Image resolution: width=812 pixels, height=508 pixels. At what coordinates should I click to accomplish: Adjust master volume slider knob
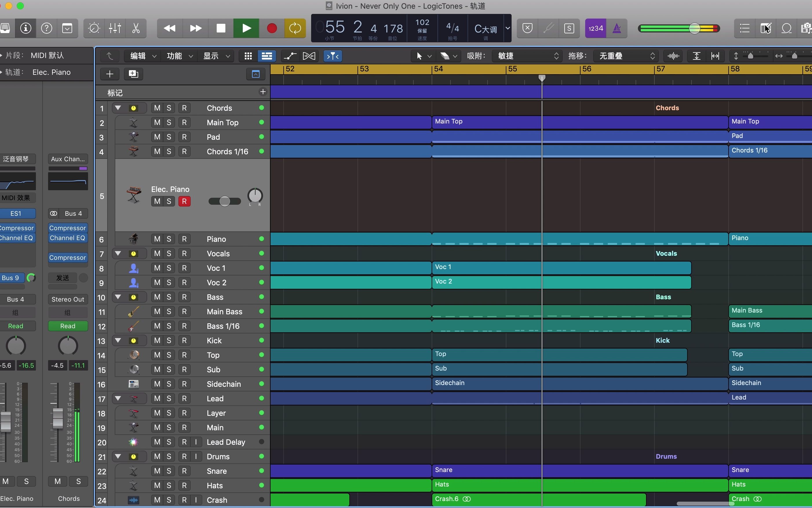(x=695, y=28)
